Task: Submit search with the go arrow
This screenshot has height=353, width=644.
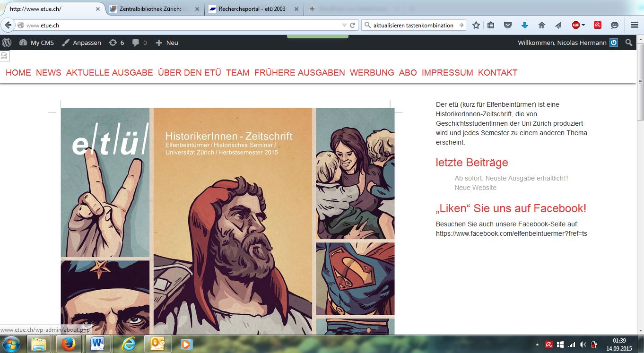Action: (x=461, y=26)
